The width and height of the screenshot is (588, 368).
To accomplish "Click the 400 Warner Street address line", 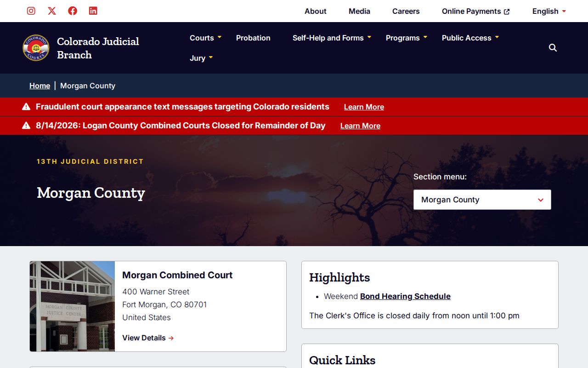I will [x=156, y=292].
